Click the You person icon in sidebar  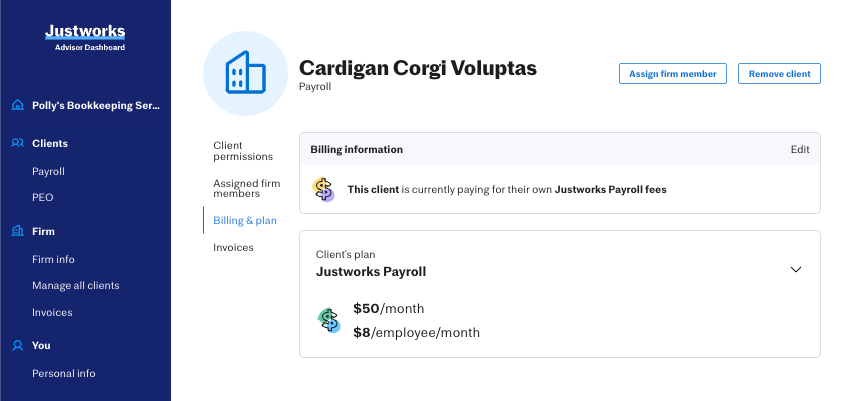point(17,345)
